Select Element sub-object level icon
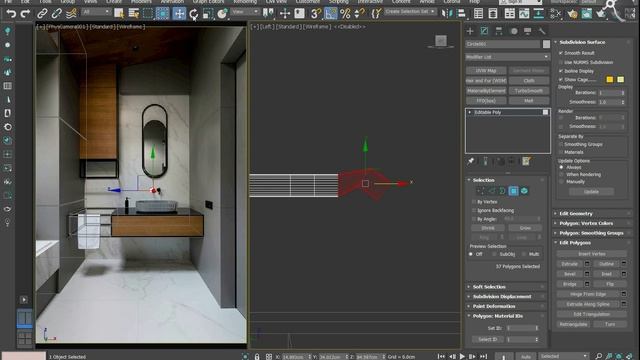640x360 pixels. 524,191
